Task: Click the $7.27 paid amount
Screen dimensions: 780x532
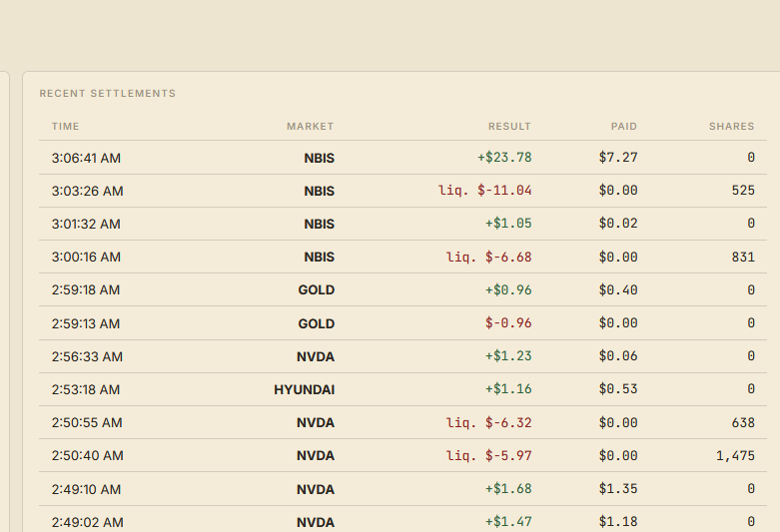Action: click(x=618, y=158)
